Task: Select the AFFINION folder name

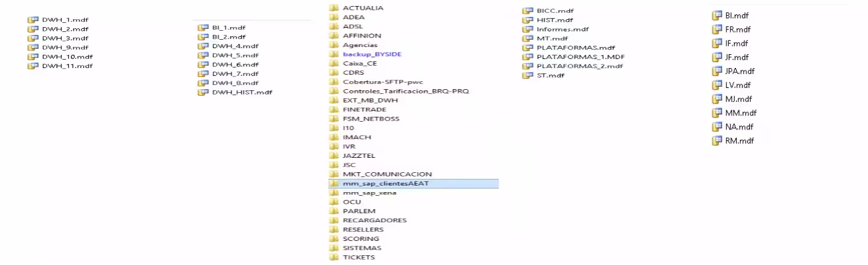Action: (x=362, y=36)
